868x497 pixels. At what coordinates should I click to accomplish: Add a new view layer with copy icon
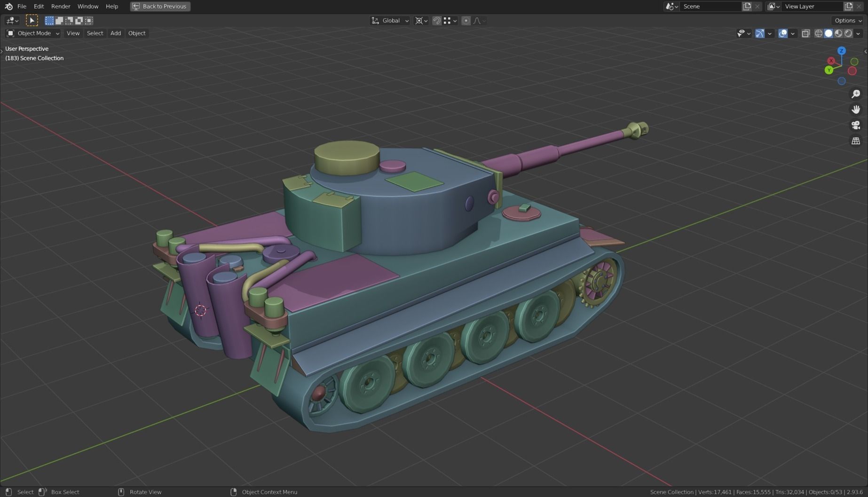pyautogui.click(x=849, y=7)
